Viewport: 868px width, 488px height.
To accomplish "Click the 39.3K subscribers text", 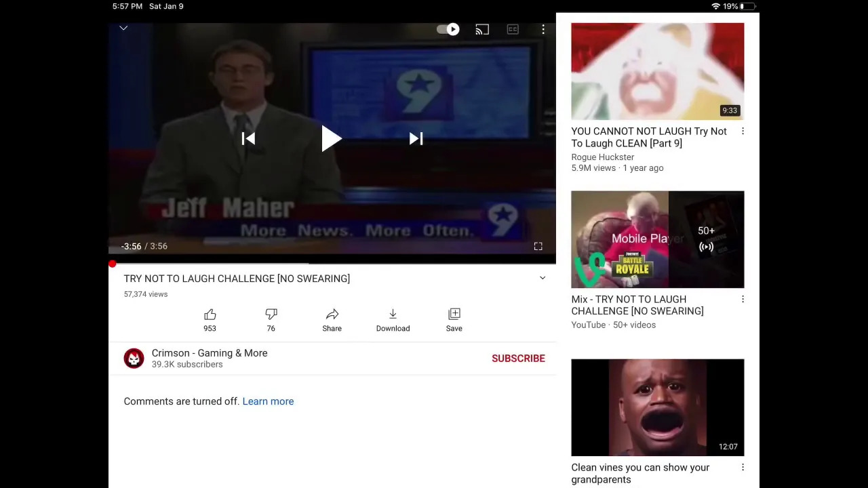I will [187, 365].
